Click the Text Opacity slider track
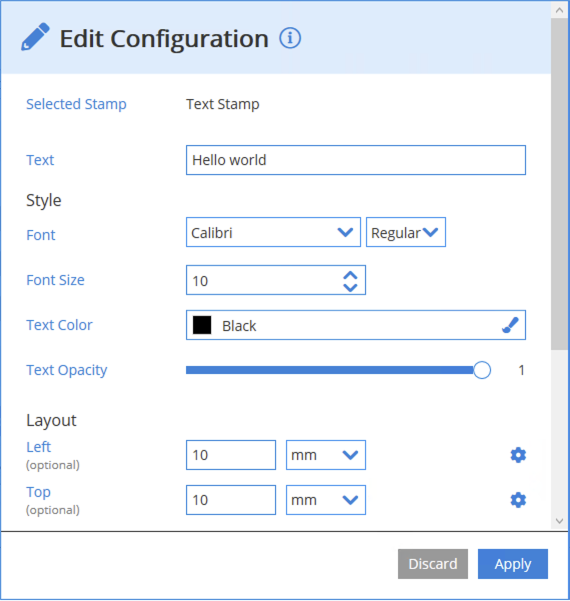The height and width of the screenshot is (601, 570). (x=330, y=370)
